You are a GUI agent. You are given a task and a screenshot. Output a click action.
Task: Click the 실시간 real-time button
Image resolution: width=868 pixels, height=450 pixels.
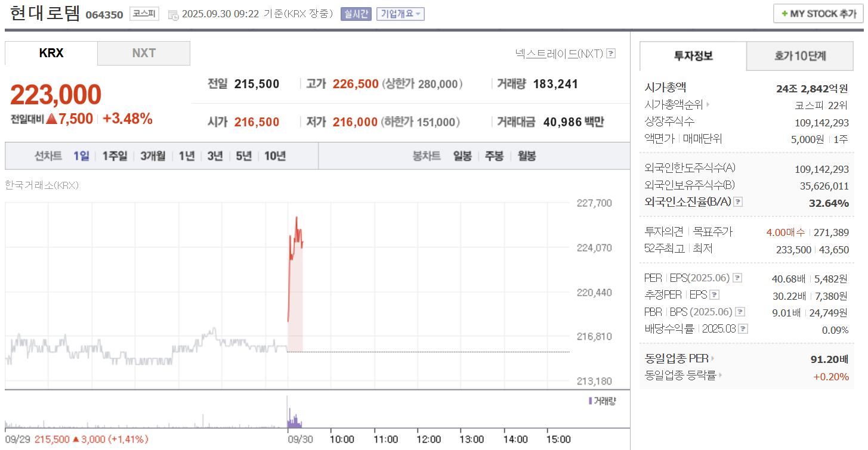(x=356, y=14)
